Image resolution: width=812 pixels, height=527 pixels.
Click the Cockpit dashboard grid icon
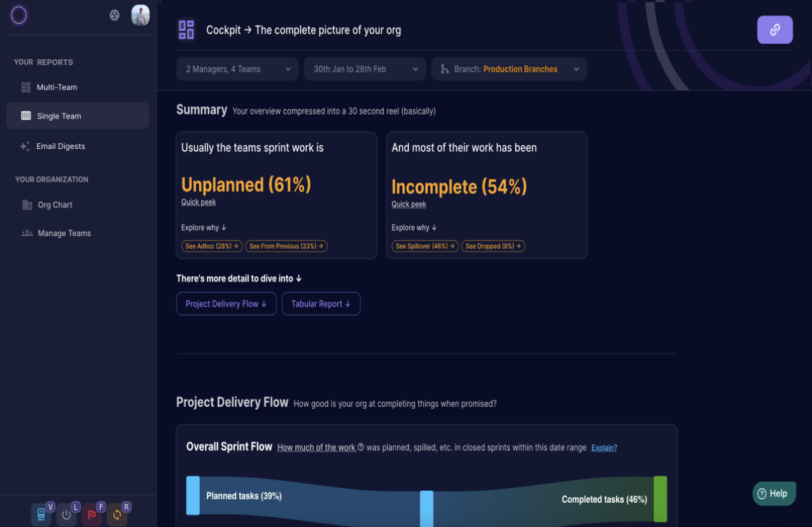tap(186, 30)
